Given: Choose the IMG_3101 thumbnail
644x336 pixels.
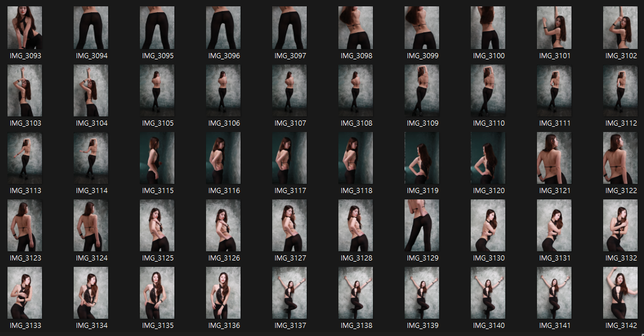Looking at the screenshot, I should coord(554,28).
